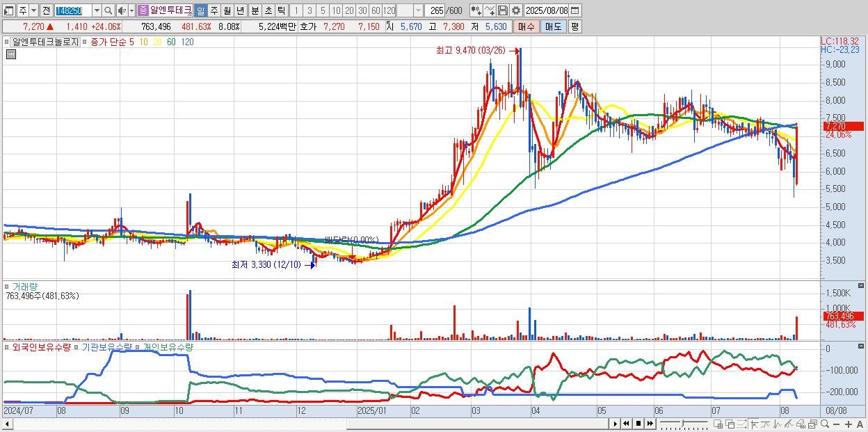
Task: Click the 전 button near stock code
Action: point(47,10)
